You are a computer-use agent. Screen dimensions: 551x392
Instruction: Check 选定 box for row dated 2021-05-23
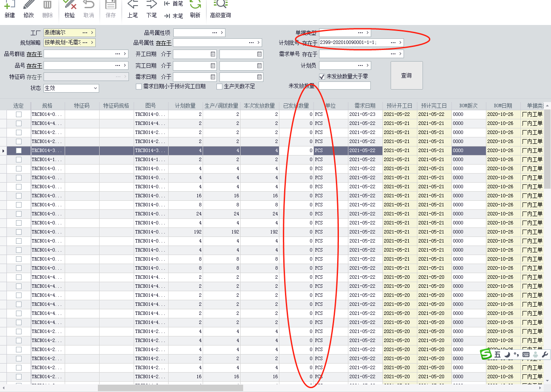click(19, 115)
